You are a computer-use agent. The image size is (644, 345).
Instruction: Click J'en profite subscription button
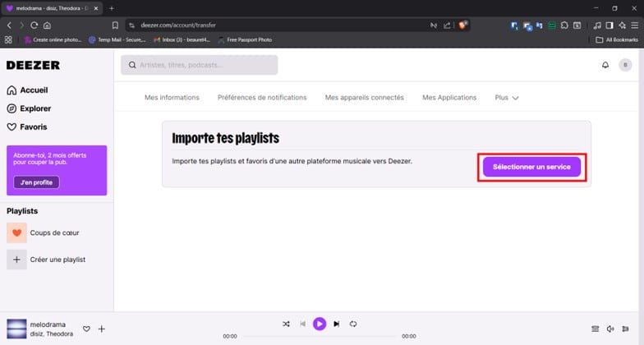pyautogui.click(x=36, y=182)
